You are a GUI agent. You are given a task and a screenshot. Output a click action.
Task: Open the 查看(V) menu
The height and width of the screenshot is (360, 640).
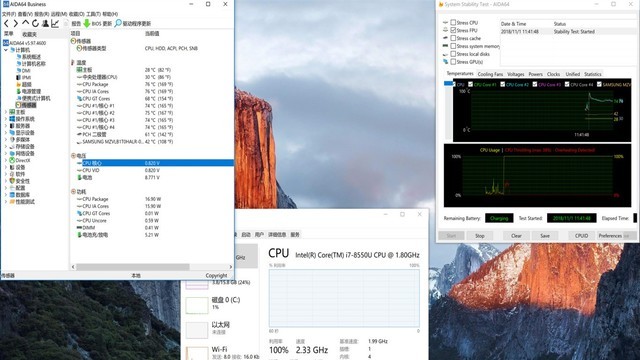25,14
